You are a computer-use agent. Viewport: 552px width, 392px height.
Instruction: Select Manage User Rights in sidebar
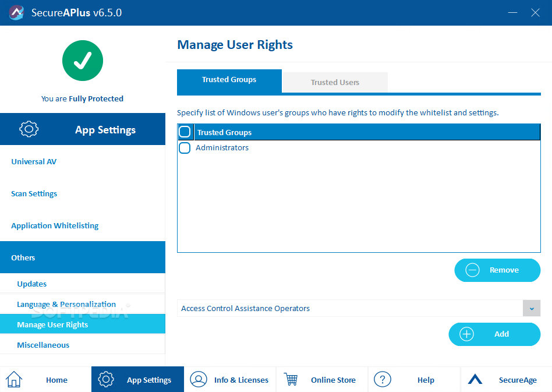83,324
